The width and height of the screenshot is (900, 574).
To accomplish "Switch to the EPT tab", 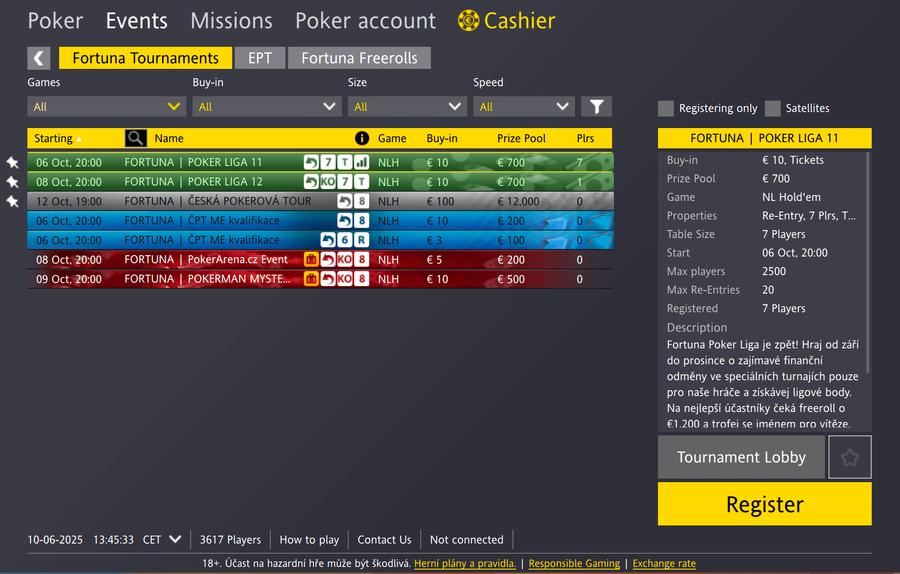I will (260, 58).
